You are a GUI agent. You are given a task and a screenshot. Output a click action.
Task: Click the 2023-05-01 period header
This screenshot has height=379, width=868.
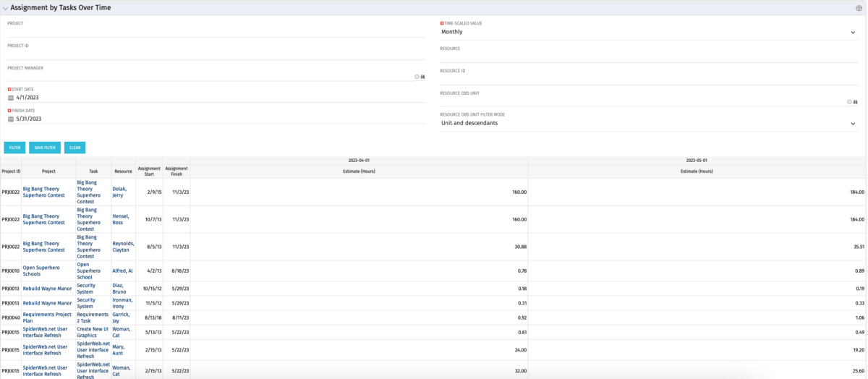point(697,160)
